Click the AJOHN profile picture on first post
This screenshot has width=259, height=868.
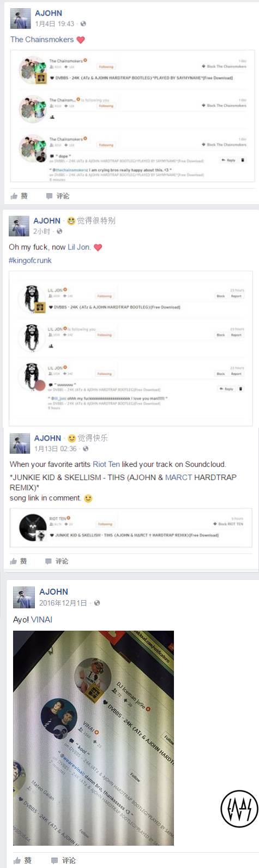[x=20, y=19]
